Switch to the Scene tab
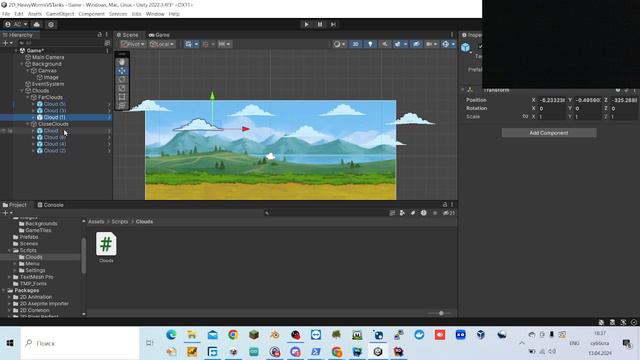 tap(128, 35)
